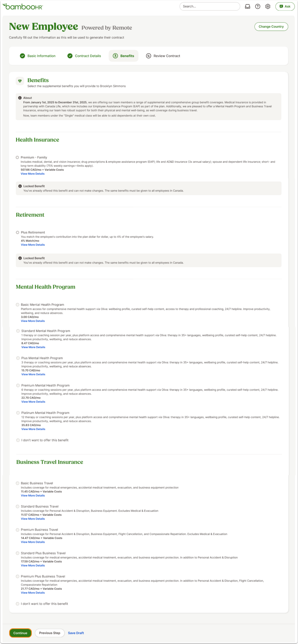Click the Save Draft link
Viewport: 298px width, 644px height.
click(76, 633)
